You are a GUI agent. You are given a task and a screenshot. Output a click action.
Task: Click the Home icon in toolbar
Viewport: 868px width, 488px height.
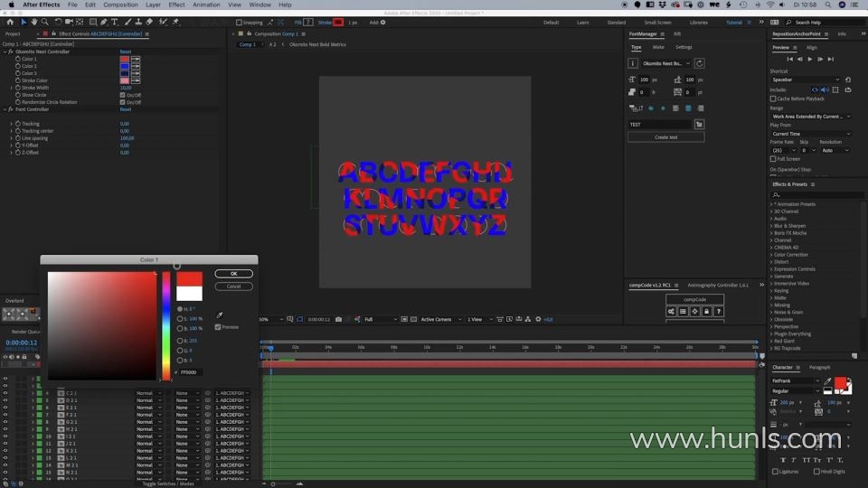tap(9, 22)
